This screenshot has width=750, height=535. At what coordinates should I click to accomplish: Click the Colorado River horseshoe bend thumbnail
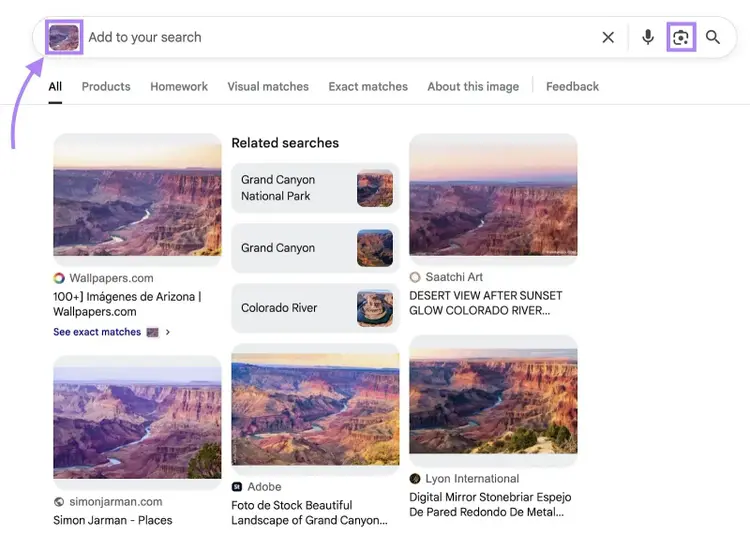375,308
